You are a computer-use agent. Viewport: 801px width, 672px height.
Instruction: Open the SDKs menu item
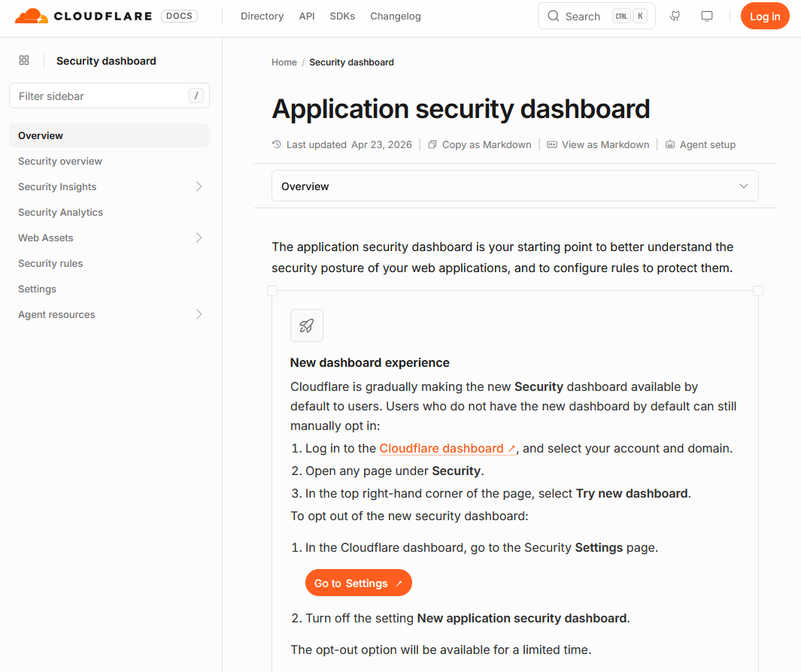[342, 17]
